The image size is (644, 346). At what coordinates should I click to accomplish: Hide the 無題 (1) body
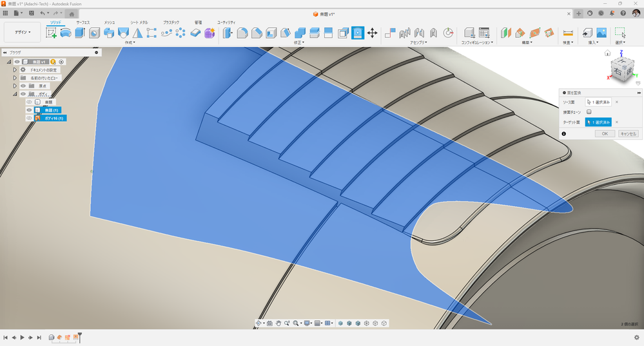point(29,110)
